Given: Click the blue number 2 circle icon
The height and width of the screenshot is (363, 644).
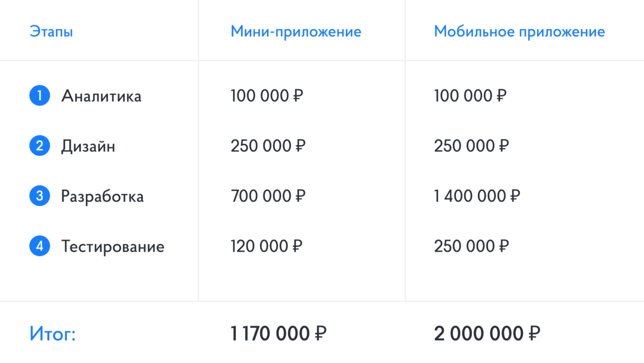Looking at the screenshot, I should [x=39, y=146].
